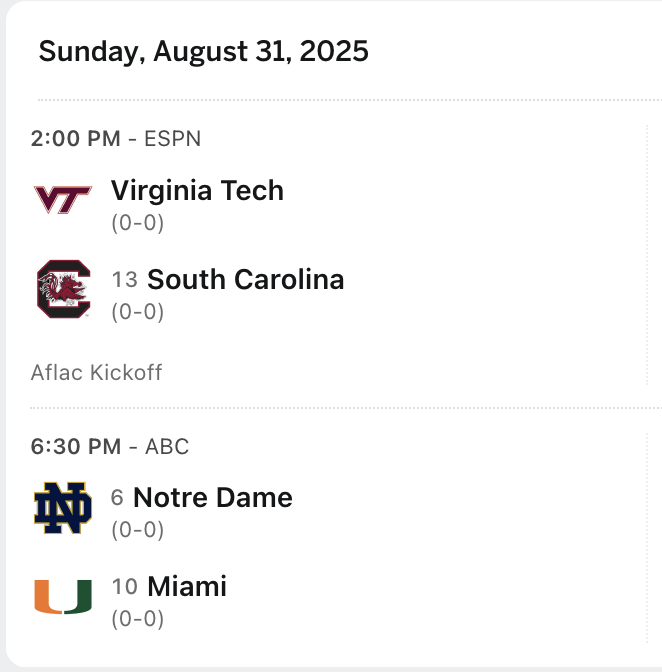Screen dimensions: 662x672
Task: Open the Virginia Tech team link
Action: (x=197, y=190)
